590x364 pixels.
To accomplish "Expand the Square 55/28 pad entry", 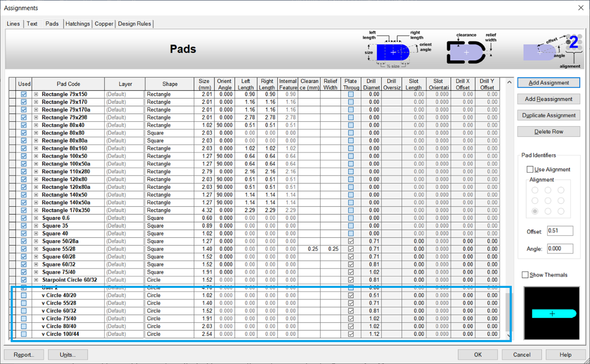I will click(x=36, y=249).
